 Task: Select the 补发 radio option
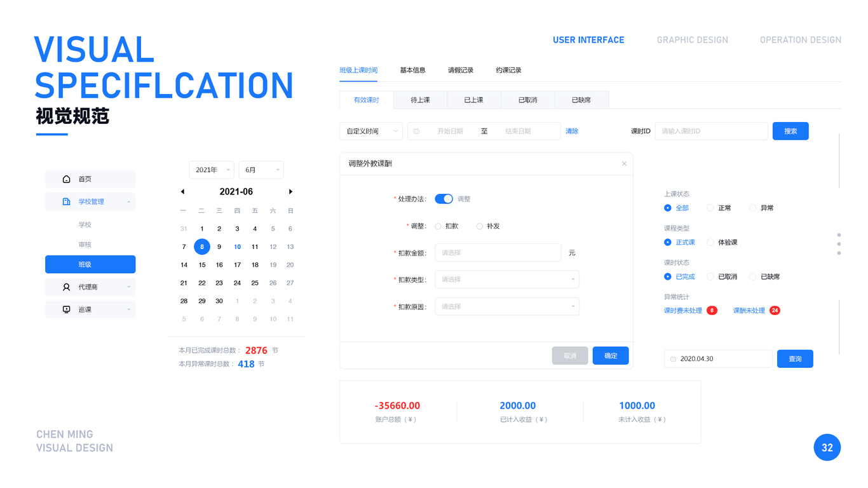click(x=480, y=226)
